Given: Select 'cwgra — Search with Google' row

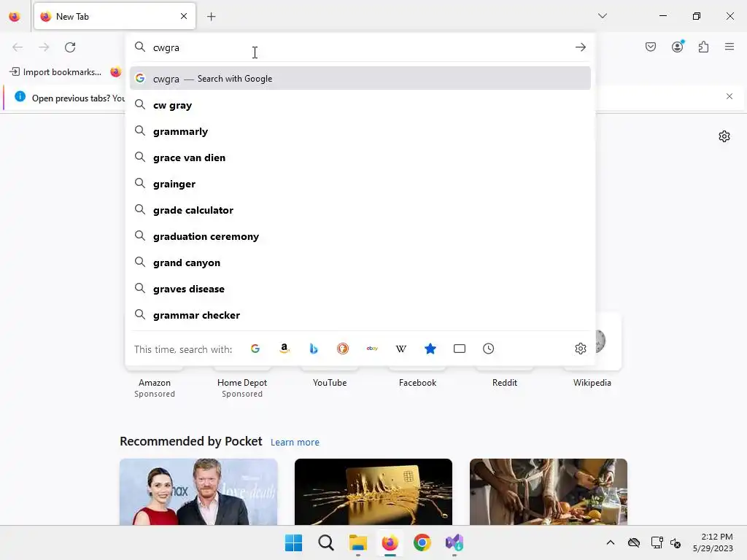Looking at the screenshot, I should (x=360, y=79).
